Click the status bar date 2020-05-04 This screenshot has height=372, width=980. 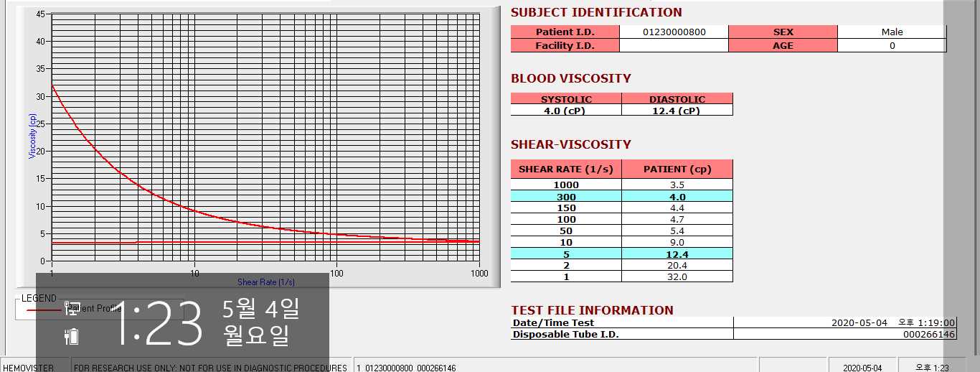864,368
